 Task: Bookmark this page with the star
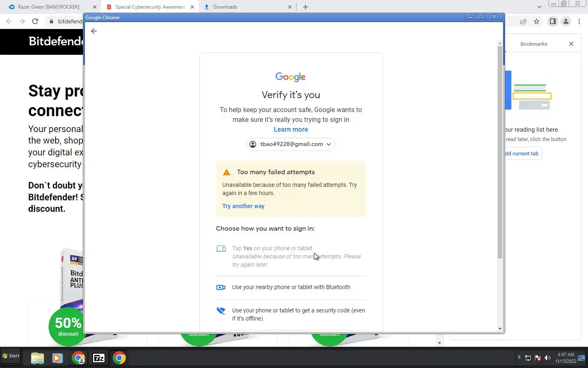coord(537,22)
